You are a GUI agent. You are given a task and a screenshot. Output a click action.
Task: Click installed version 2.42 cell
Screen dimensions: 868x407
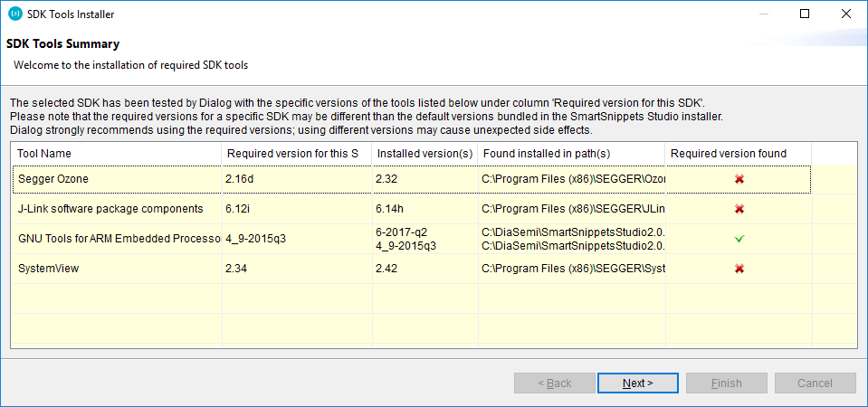pyautogui.click(x=424, y=269)
